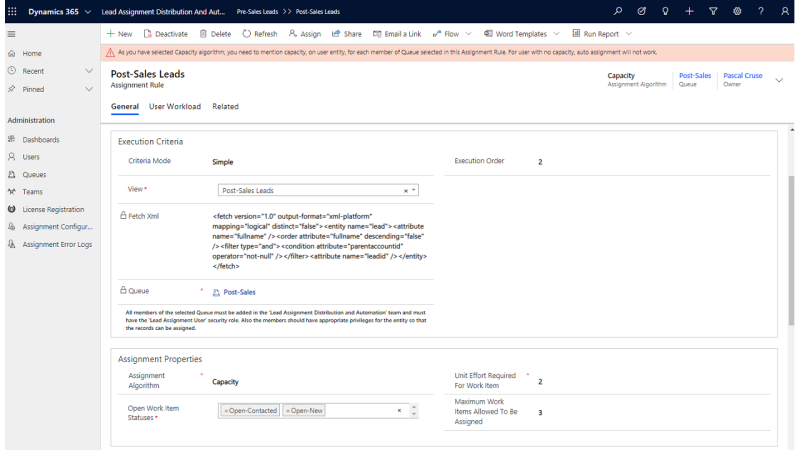Click the plus quick create icon
Image resolution: width=800 pixels, height=450 pixels.
pos(689,11)
